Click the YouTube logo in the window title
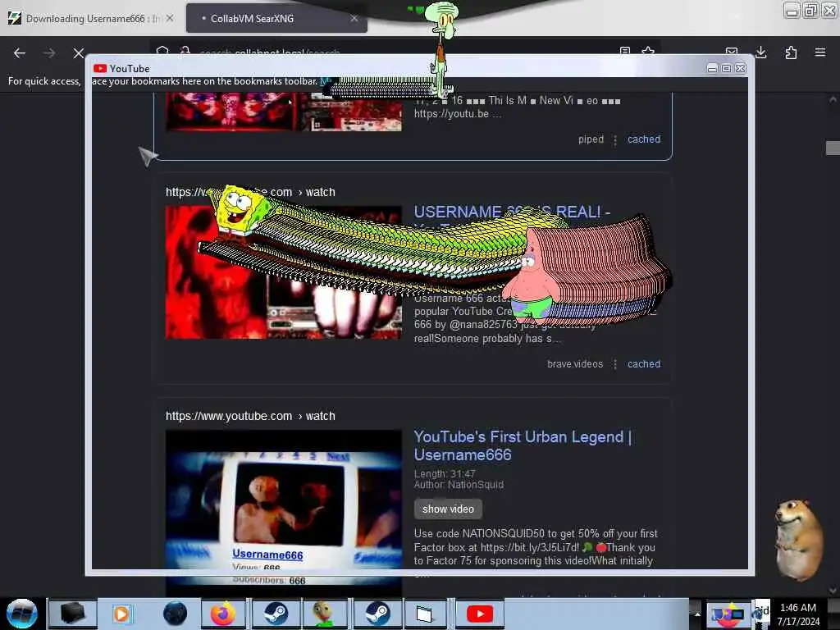This screenshot has height=630, width=840. (x=99, y=69)
